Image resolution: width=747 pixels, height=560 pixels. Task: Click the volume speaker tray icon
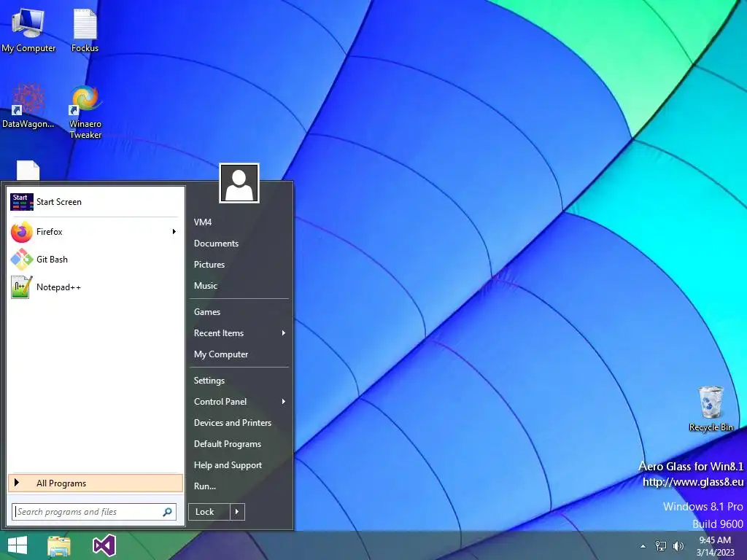coord(678,546)
